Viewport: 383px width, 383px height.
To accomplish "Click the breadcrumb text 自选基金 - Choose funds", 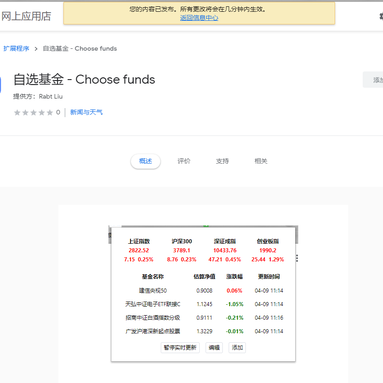I will click(80, 49).
